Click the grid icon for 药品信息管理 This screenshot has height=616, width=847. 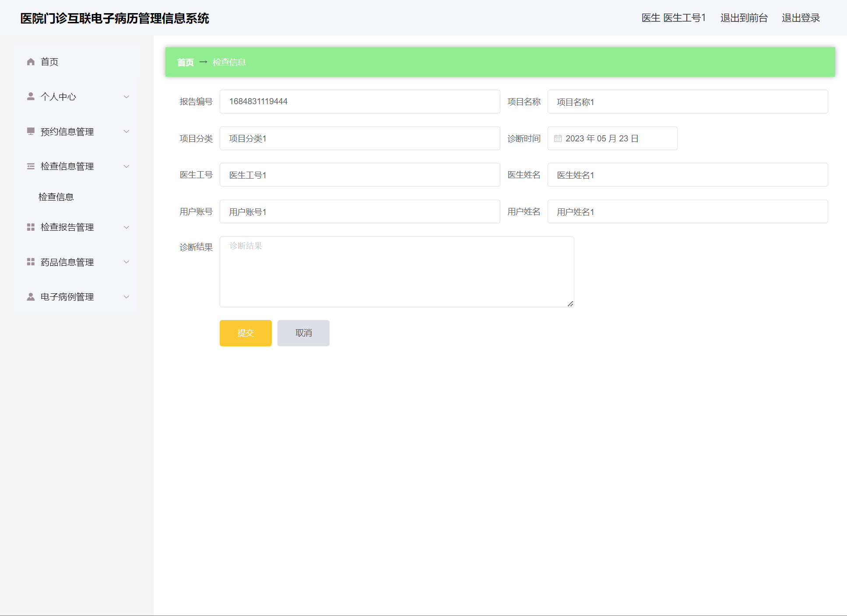tap(31, 262)
